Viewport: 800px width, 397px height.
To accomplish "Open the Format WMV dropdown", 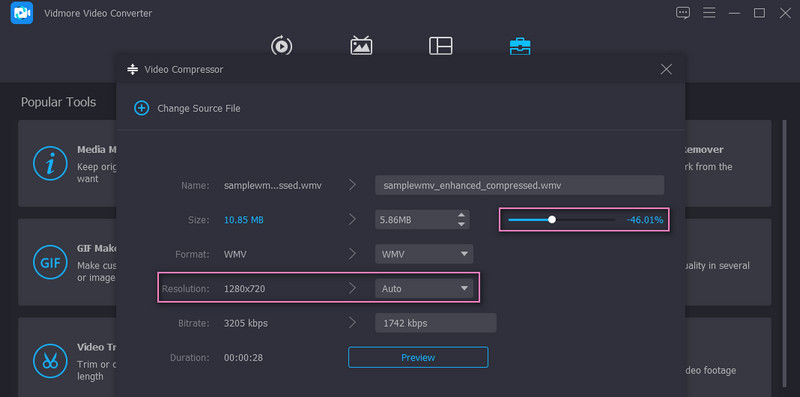I will (x=424, y=254).
